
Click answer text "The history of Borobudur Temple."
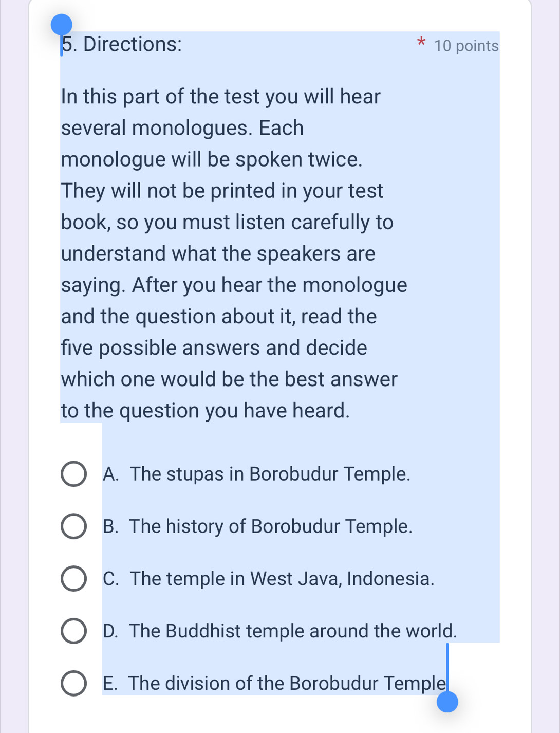(270, 526)
